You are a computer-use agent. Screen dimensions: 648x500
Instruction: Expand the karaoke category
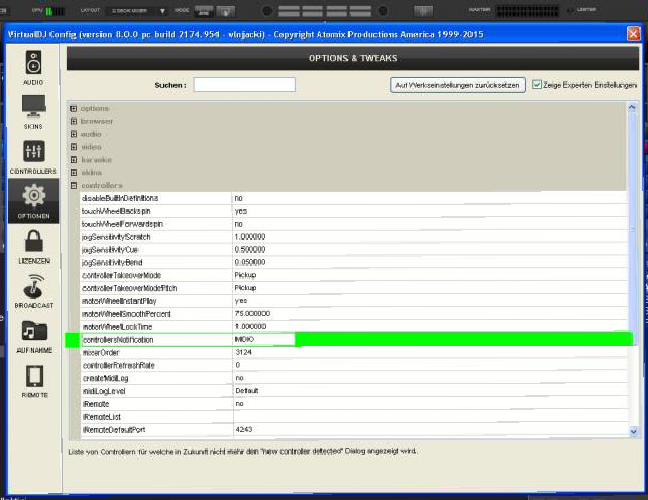74,160
